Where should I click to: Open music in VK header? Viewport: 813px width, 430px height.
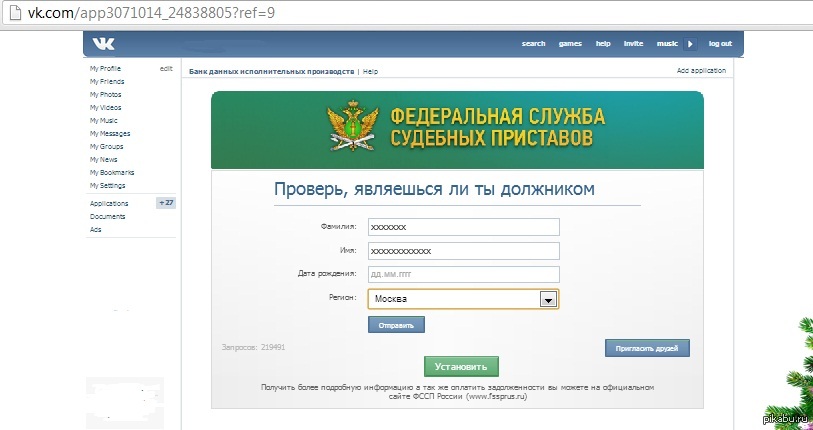click(x=667, y=44)
